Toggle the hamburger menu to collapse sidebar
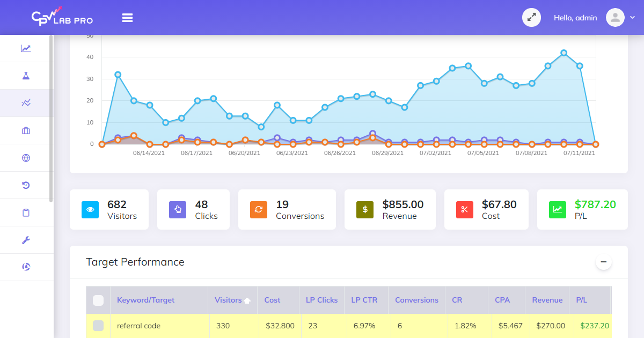 coord(127,18)
